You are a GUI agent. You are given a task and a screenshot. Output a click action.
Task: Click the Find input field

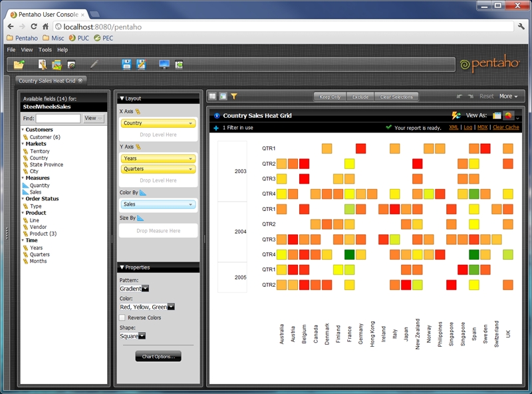coord(58,118)
